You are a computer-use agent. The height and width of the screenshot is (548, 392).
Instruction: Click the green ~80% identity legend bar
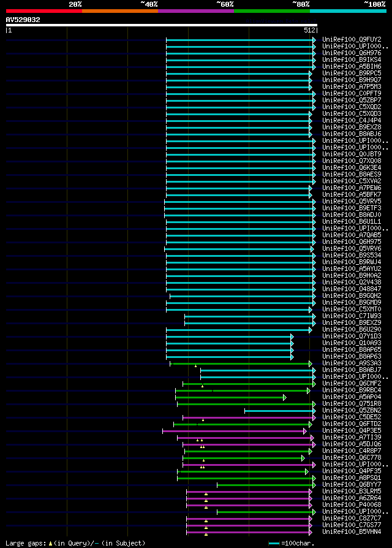[272, 11]
